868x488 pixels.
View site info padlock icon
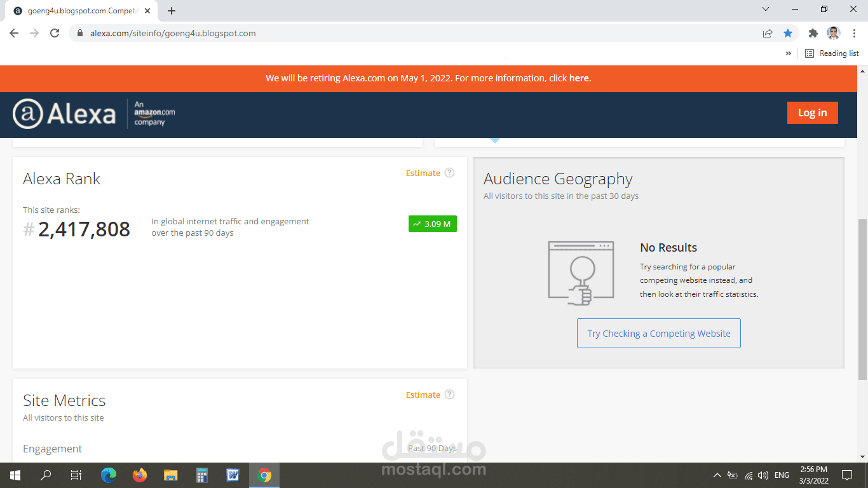80,33
